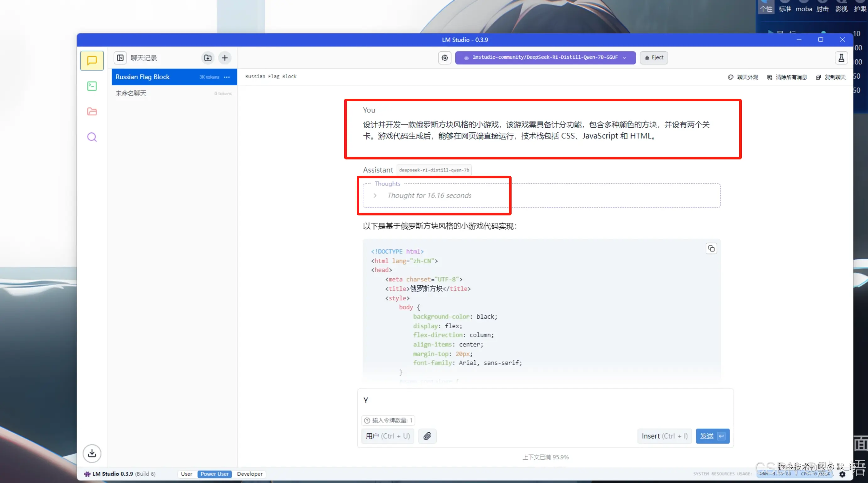The image size is (868, 483).
Task: Open more options for Russian Flag Block chat
Action: [226, 77]
